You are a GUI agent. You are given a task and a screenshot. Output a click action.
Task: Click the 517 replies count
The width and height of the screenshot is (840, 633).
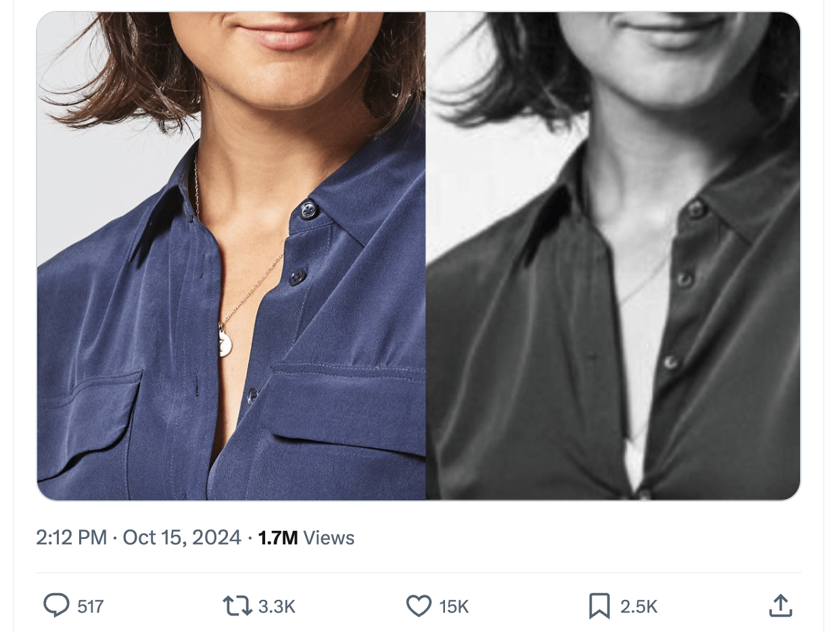coord(91,607)
